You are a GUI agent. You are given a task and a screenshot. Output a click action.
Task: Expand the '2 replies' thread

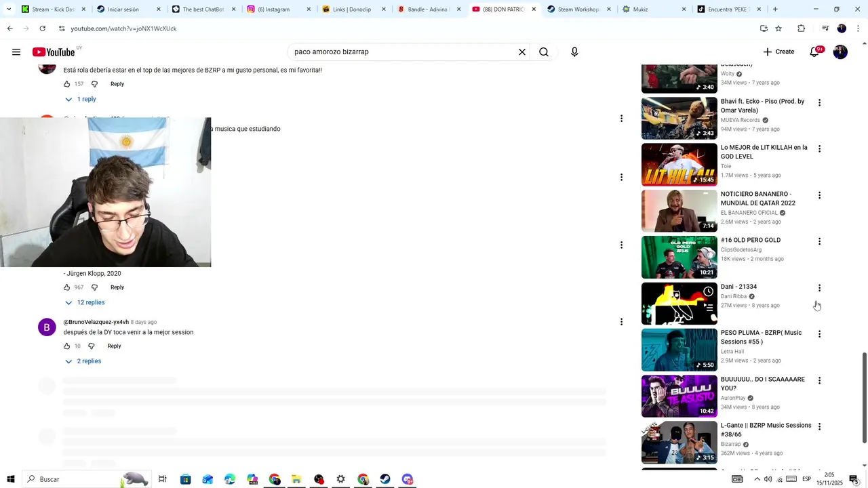83,361
